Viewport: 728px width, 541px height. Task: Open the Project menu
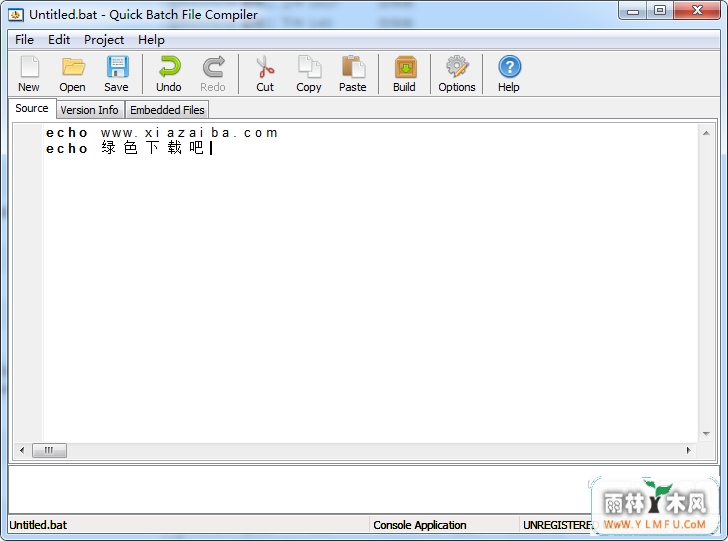pyautogui.click(x=104, y=40)
